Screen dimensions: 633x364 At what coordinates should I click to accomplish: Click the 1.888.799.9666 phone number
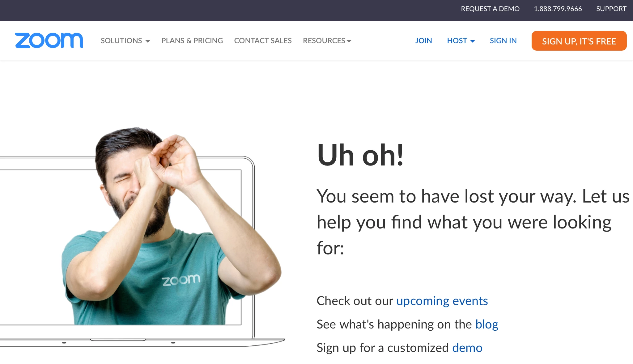pyautogui.click(x=558, y=9)
